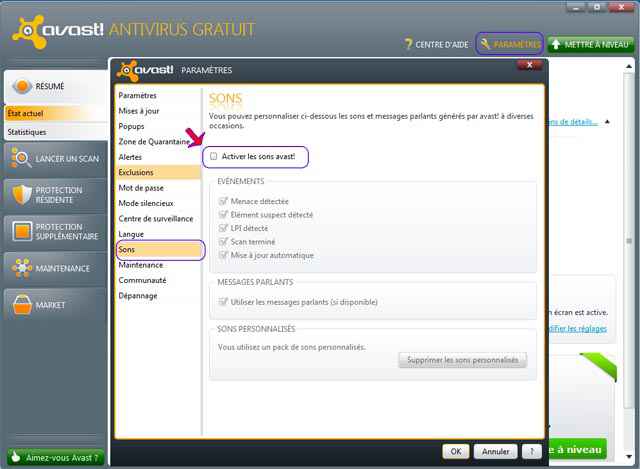Select État actuel in the sidebar

pyautogui.click(x=56, y=113)
